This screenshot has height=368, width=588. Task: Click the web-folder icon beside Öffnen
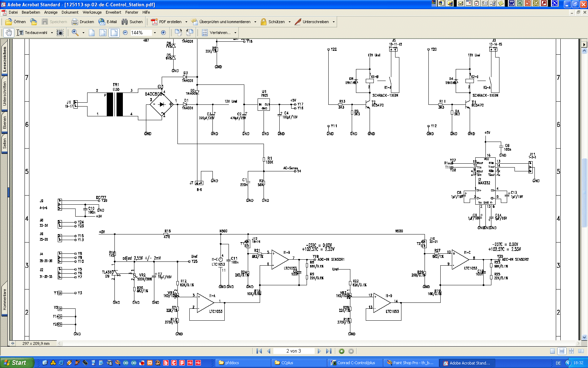pos(34,22)
